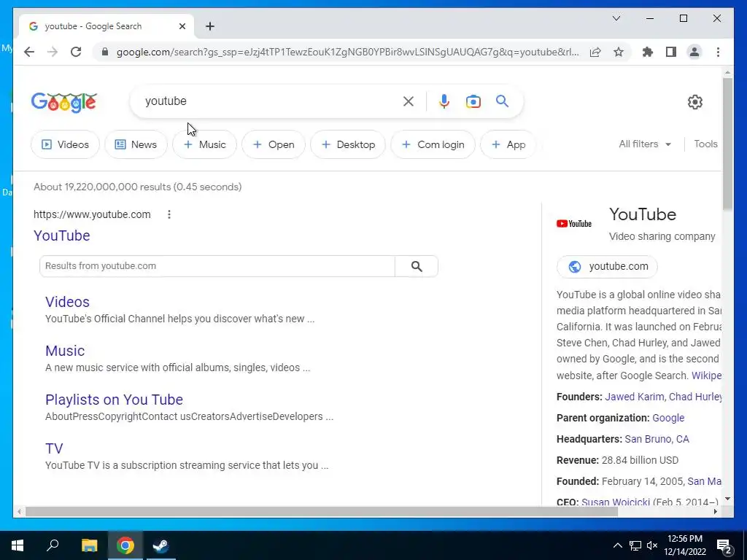Open File Explorer from the taskbar
747x560 pixels.
tap(89, 545)
